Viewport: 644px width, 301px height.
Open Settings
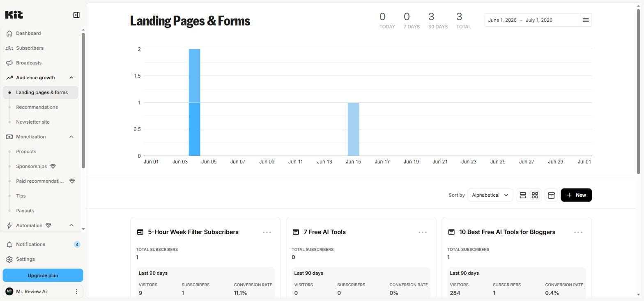[x=25, y=259]
